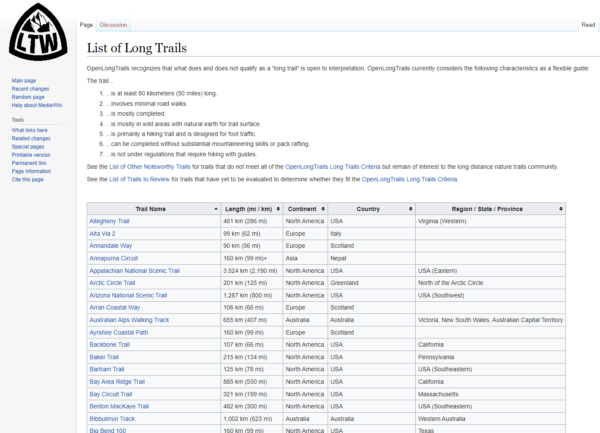This screenshot has width=600, height=433.
Task: Switch to the Discussion tab
Action: click(x=113, y=24)
